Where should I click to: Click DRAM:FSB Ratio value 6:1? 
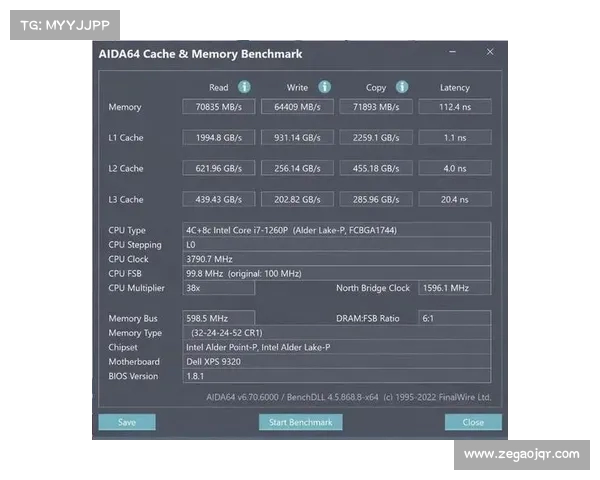coord(455,318)
